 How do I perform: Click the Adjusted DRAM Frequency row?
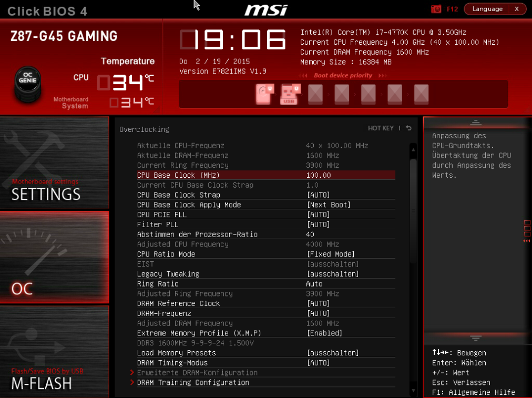[x=265, y=323]
